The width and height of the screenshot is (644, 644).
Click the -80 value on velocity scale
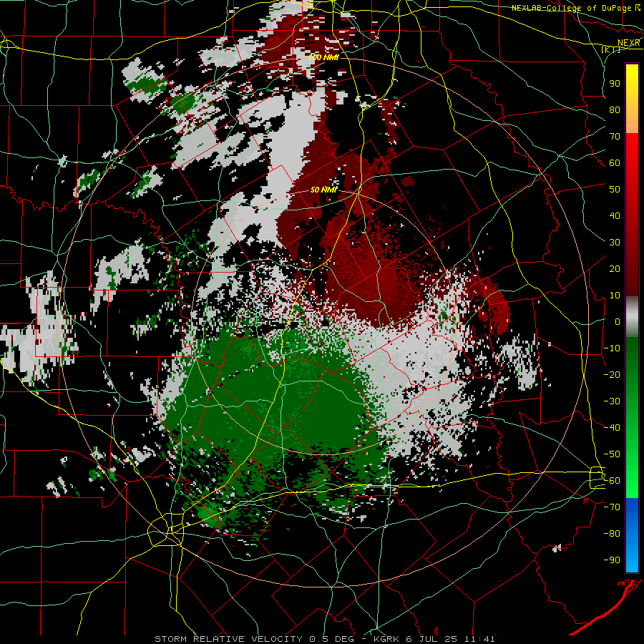(x=612, y=534)
